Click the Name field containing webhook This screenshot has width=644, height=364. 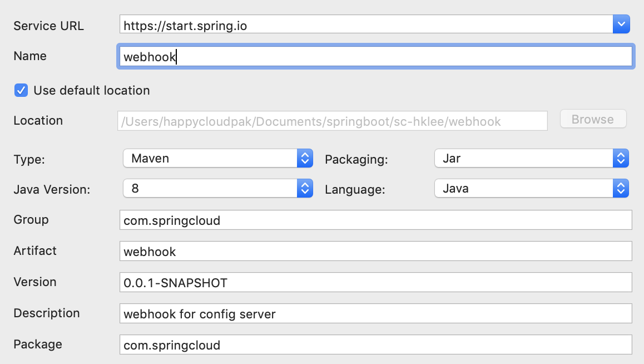coord(375,56)
